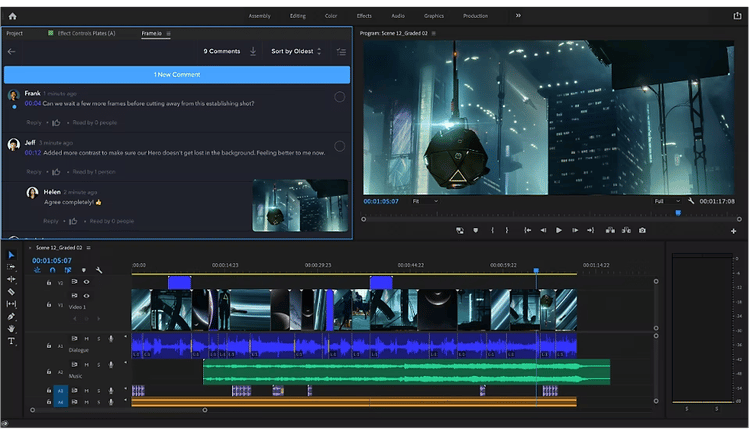This screenshot has height=430, width=750.
Task: Mark Out point in Program Monitor
Action: 507,231
